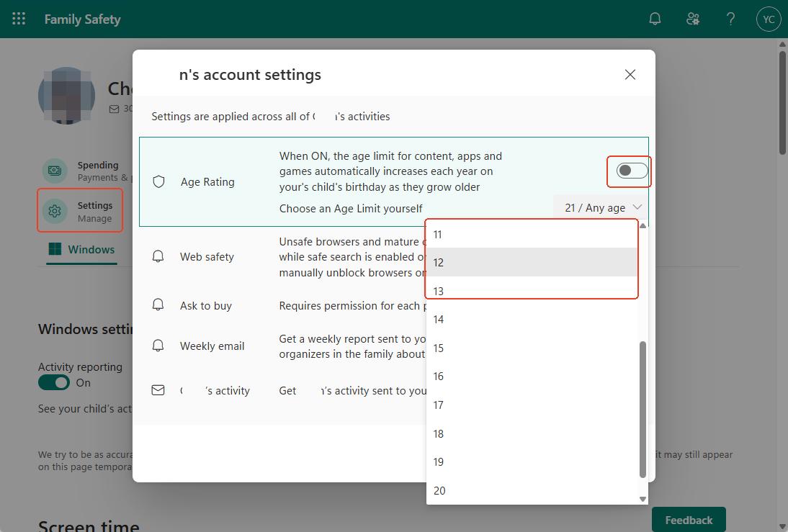Open the Spending Payments sidebar item

click(86, 171)
